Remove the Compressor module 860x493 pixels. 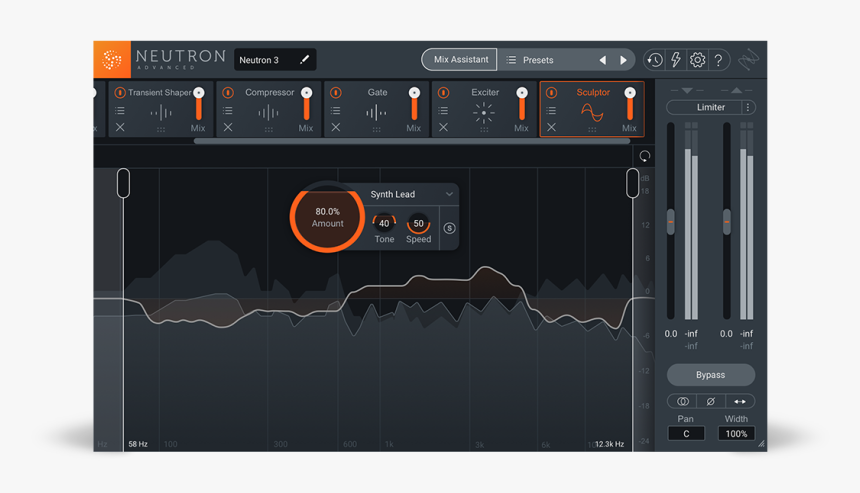[228, 127]
